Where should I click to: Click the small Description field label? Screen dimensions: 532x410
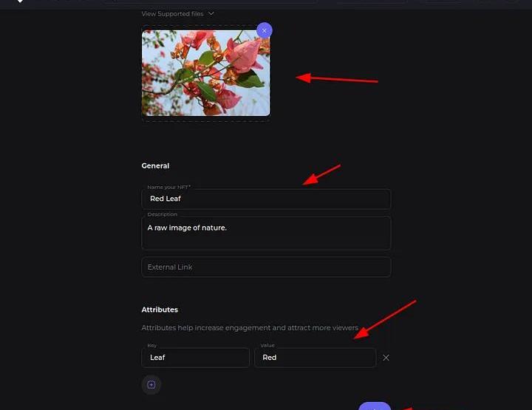pyautogui.click(x=162, y=214)
